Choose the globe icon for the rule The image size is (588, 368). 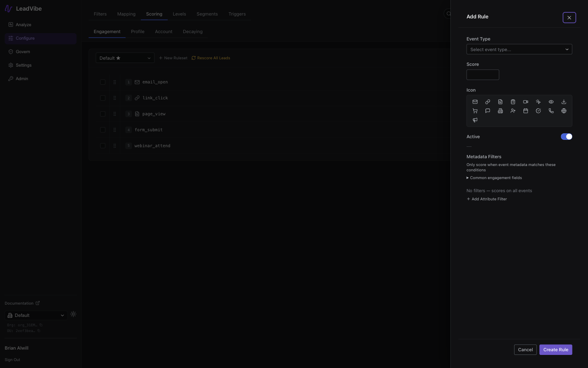(564, 111)
